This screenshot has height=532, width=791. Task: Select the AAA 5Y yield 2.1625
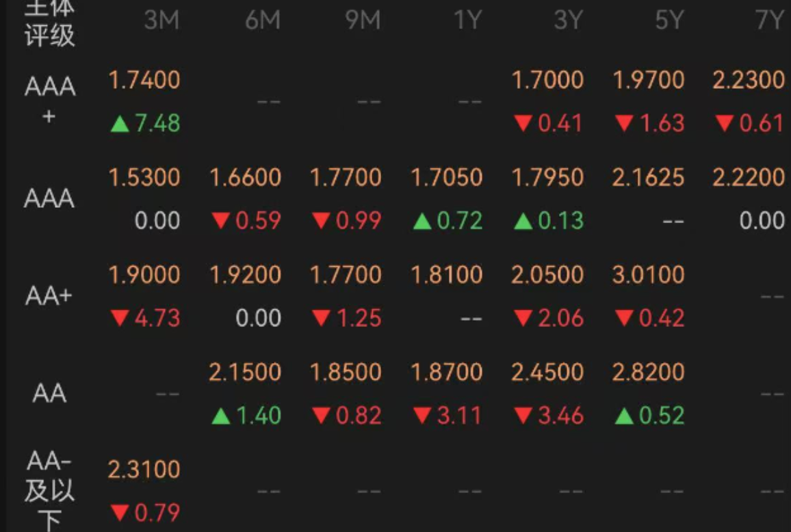pyautogui.click(x=649, y=178)
